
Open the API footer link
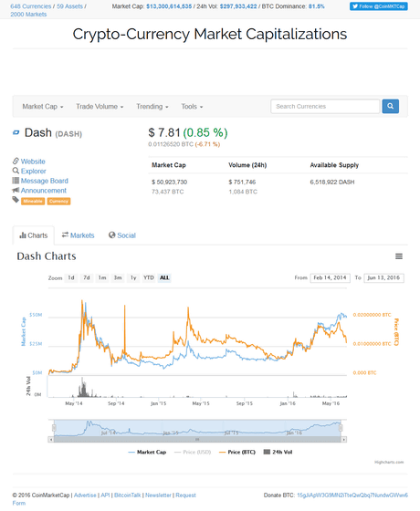point(105,495)
